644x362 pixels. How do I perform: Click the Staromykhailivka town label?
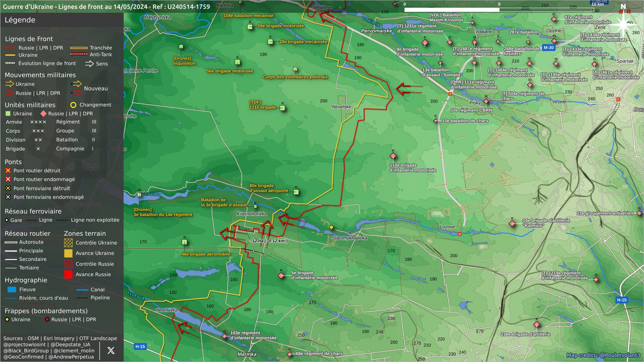coord(349,238)
